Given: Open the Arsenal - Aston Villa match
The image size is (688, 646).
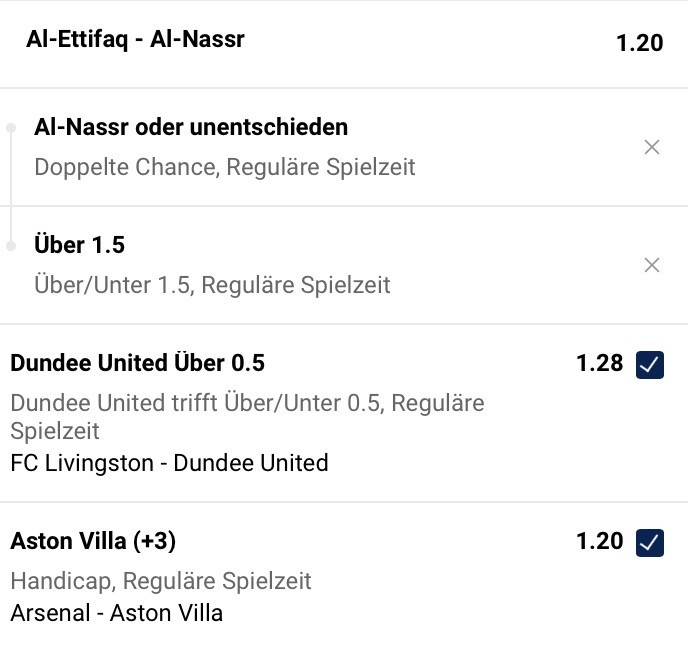Looking at the screenshot, I should coord(116,613).
